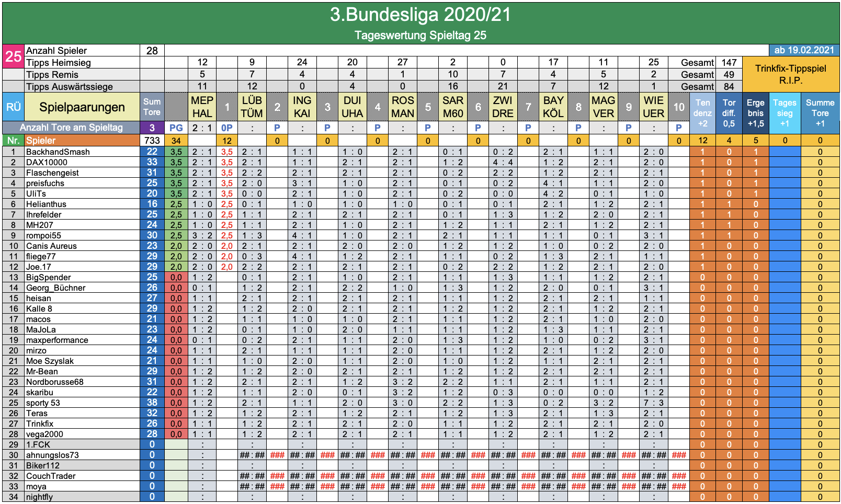Screen dimensions: 841x504
Task: Click the ING KAI match header
Action: click(302, 107)
